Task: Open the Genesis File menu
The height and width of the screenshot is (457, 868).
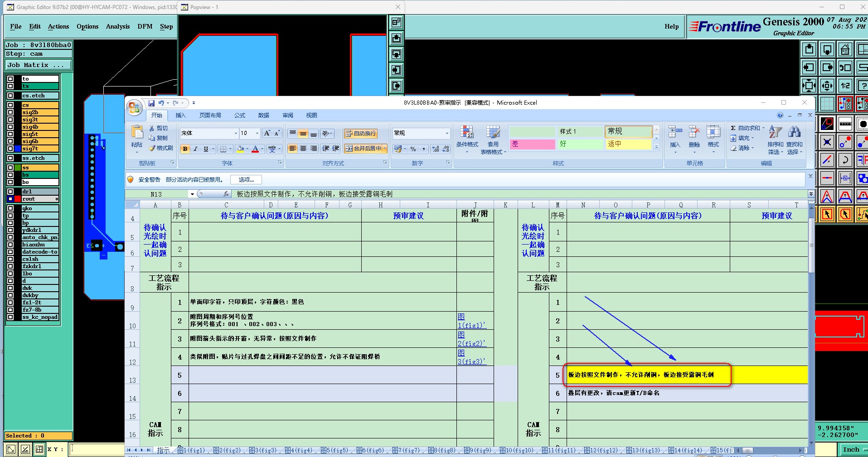Action: tap(16, 26)
